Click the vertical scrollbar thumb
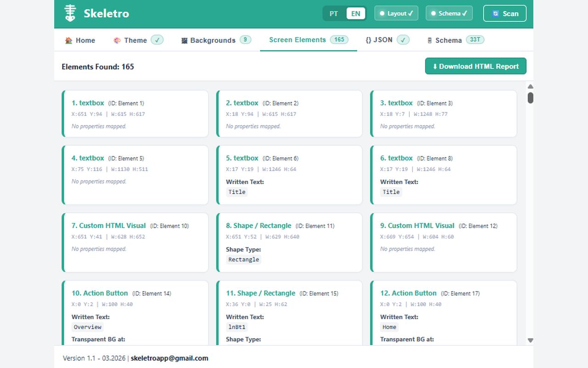The height and width of the screenshot is (368, 588). (x=530, y=98)
